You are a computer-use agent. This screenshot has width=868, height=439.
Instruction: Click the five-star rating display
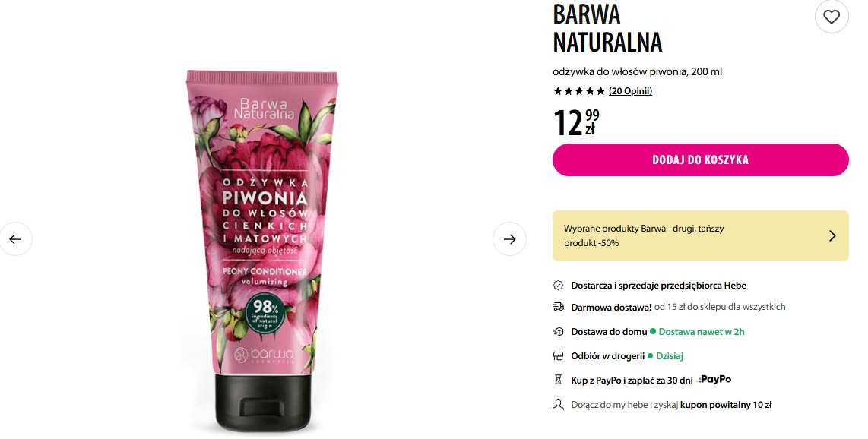pyautogui.click(x=579, y=90)
